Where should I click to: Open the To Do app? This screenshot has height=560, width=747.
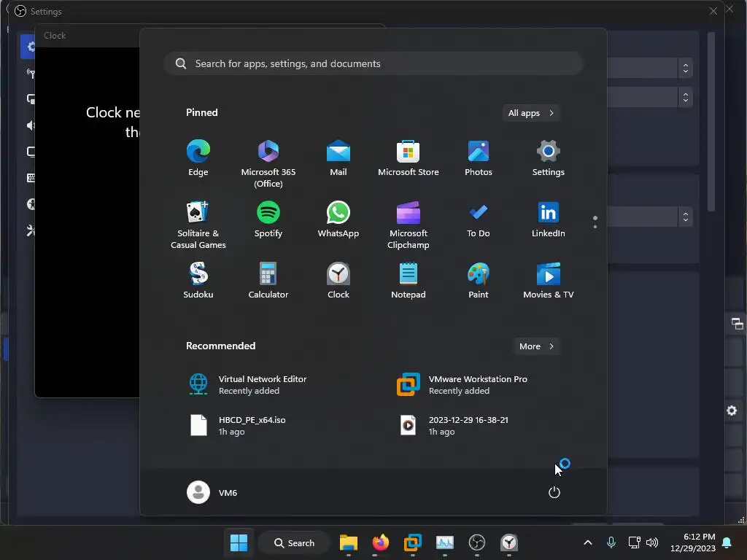(479, 220)
